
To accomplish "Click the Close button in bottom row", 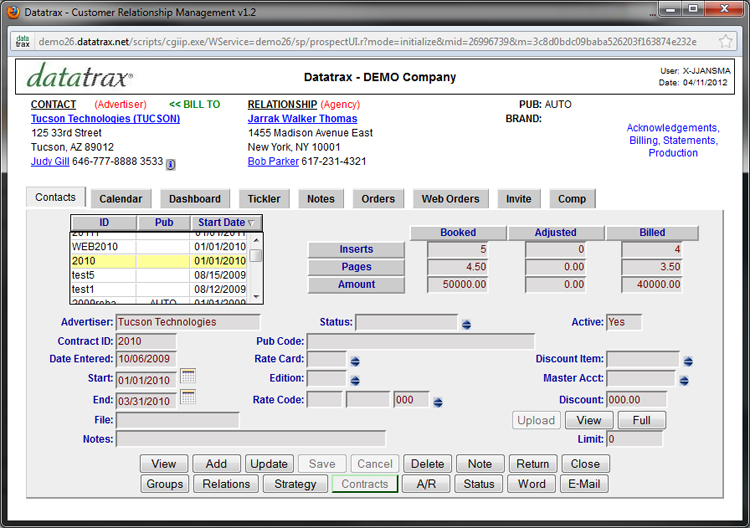I will pos(585,463).
